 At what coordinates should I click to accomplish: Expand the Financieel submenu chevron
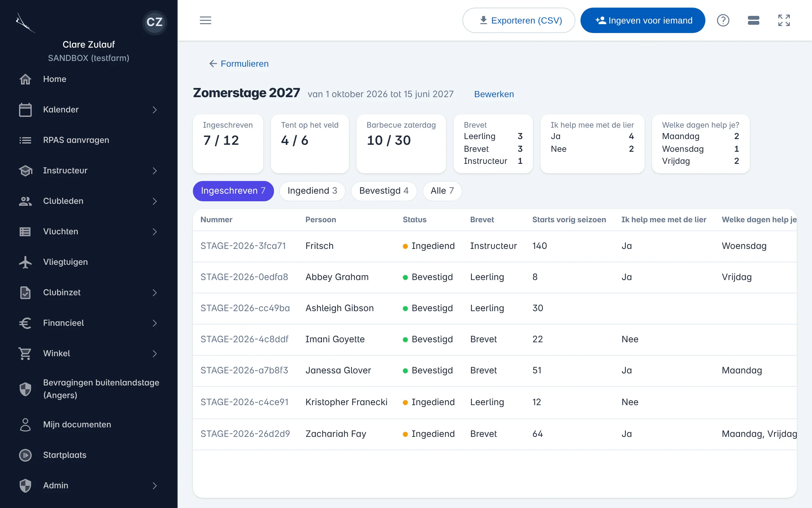click(x=154, y=323)
